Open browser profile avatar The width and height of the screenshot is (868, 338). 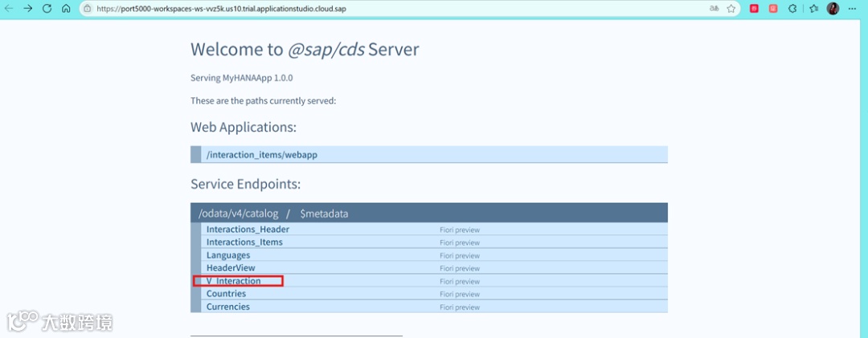[833, 9]
